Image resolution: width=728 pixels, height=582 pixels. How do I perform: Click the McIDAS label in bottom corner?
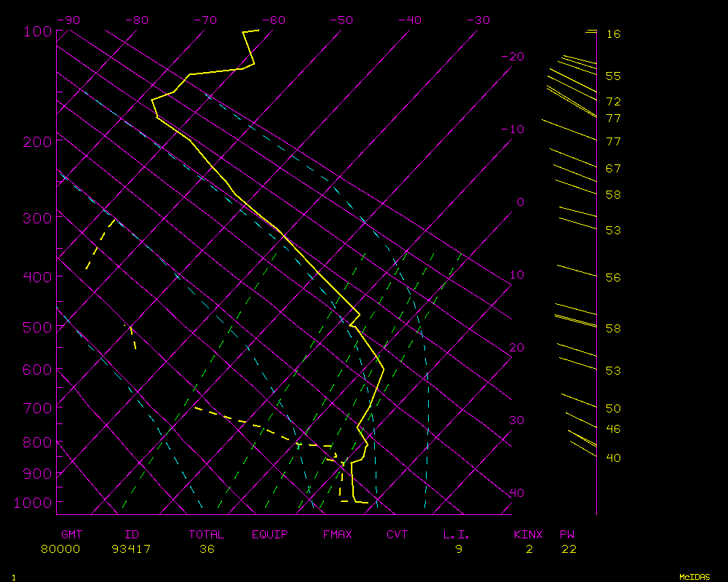pos(694,576)
